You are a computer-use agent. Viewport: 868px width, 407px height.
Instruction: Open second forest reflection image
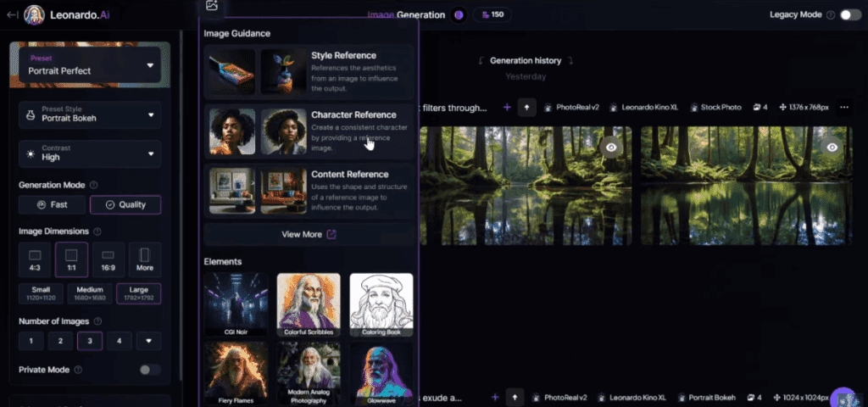point(747,186)
